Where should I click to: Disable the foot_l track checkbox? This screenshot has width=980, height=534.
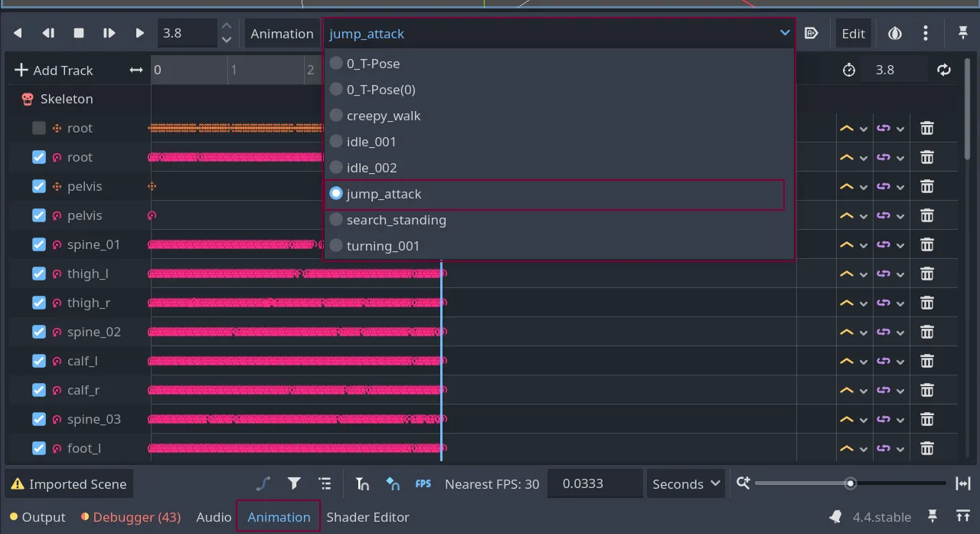coord(39,448)
